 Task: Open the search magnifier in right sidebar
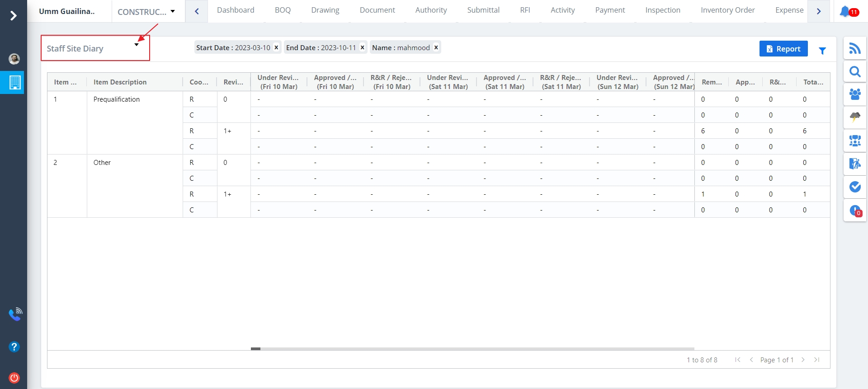click(854, 71)
